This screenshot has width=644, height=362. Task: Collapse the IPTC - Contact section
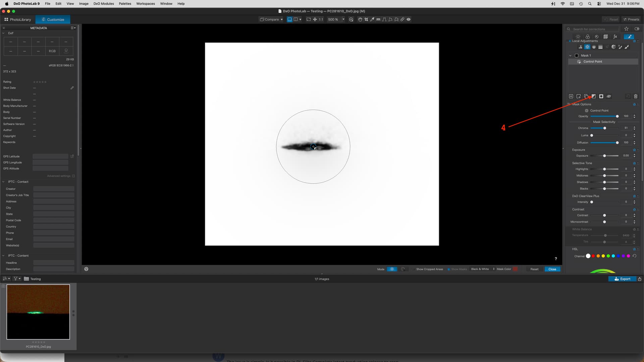click(4, 182)
